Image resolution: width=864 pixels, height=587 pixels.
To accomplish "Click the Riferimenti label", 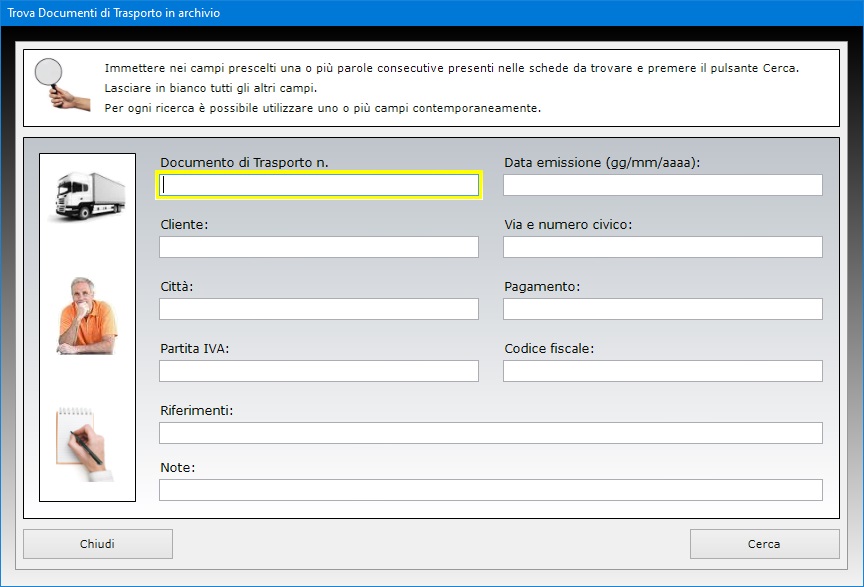I will tap(197, 411).
